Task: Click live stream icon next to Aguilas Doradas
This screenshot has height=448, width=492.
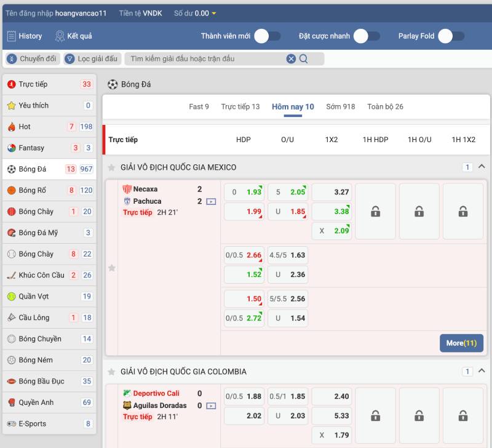Action: click(x=211, y=406)
